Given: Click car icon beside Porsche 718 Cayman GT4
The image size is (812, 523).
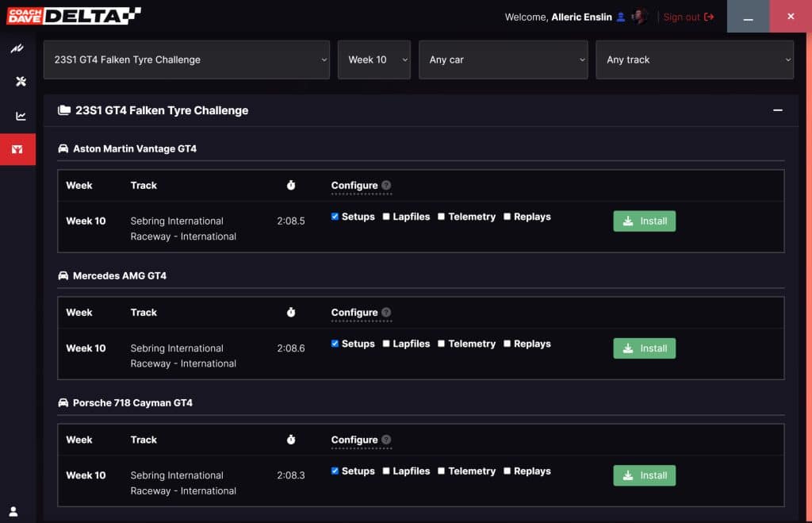Looking at the screenshot, I should 63,402.
